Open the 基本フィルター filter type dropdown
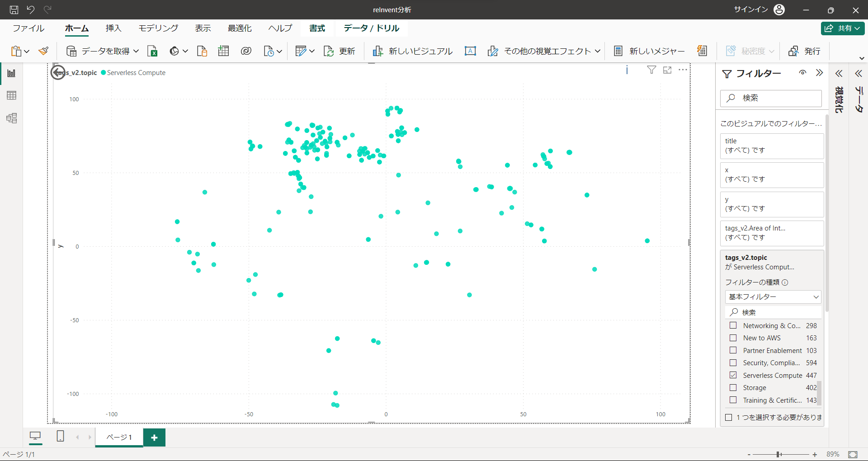 tap(773, 297)
